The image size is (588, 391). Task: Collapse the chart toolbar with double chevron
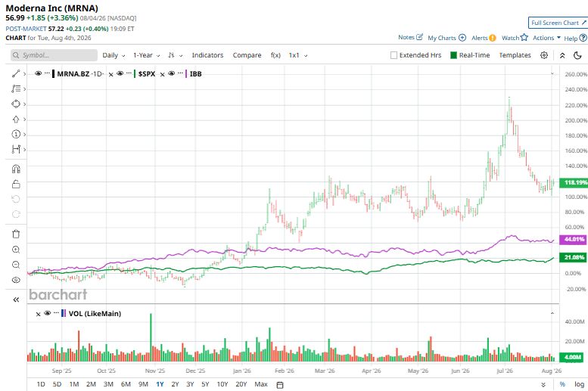coord(562,55)
